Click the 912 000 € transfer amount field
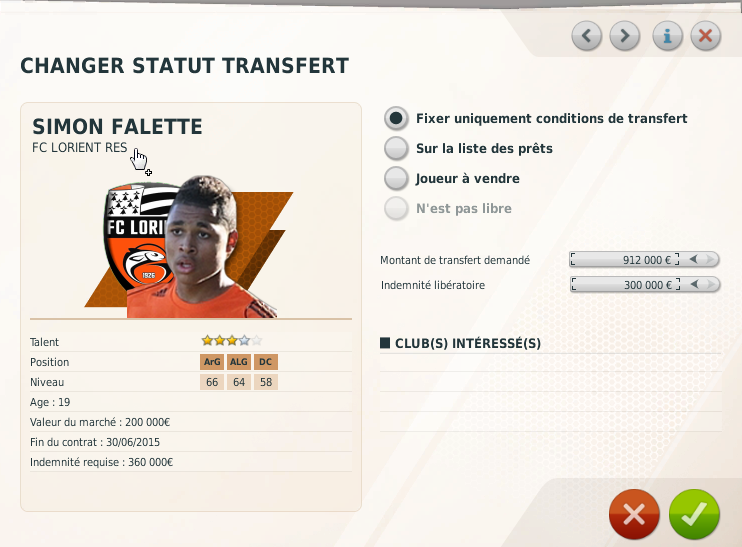 click(x=626, y=259)
